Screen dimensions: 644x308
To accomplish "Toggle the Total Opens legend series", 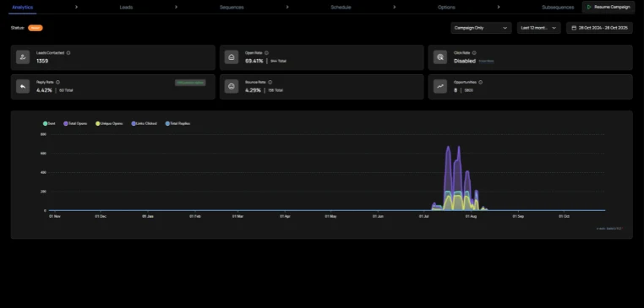I will pos(75,123).
